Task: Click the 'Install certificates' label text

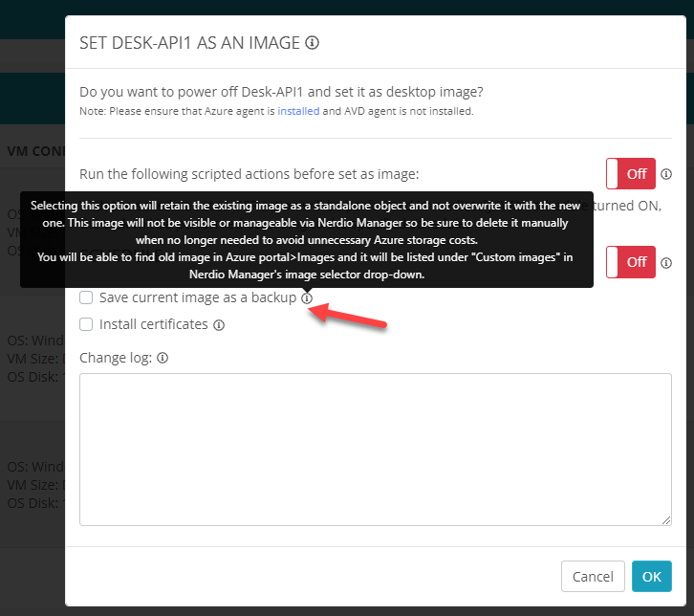Action: click(153, 325)
